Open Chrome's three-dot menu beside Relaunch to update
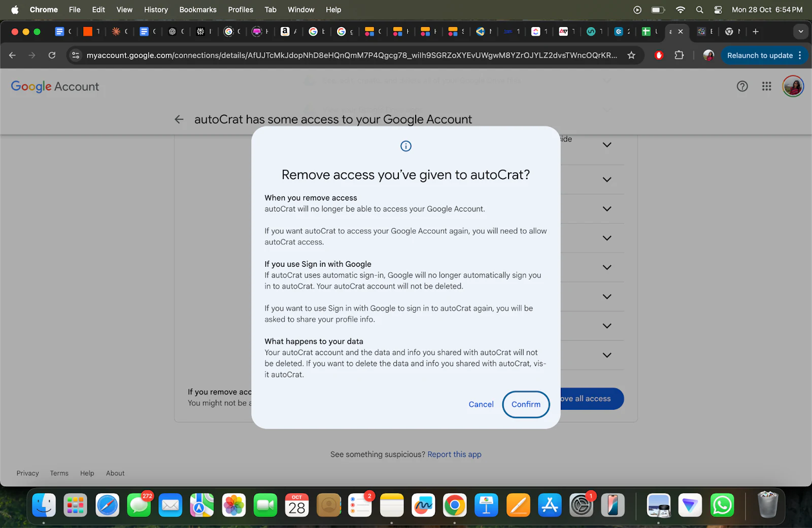Viewport: 812px width, 528px height. coord(800,55)
